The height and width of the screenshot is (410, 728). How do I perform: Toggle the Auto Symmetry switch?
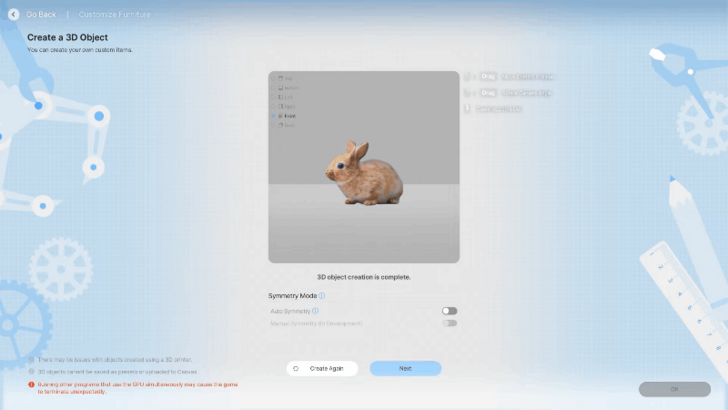(x=449, y=311)
